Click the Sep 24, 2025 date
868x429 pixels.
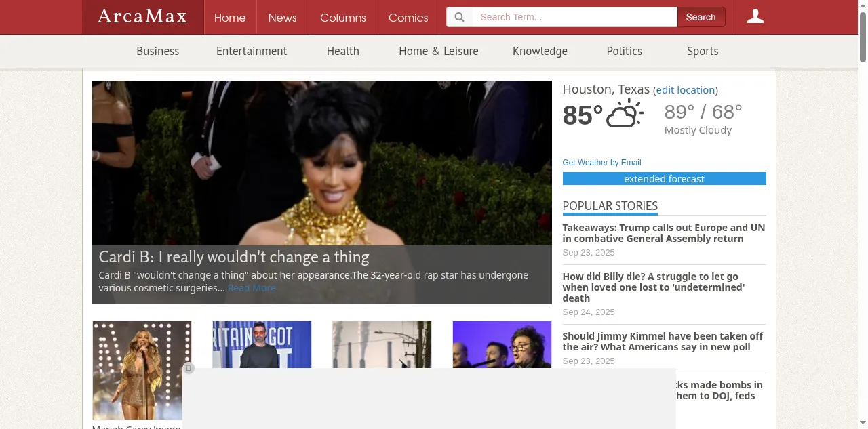589,312
